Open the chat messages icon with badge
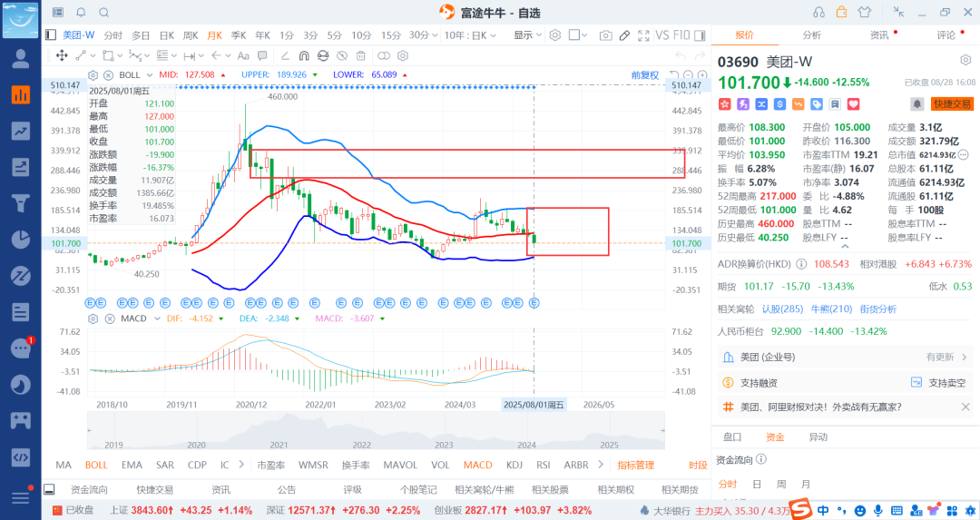 click(x=21, y=348)
